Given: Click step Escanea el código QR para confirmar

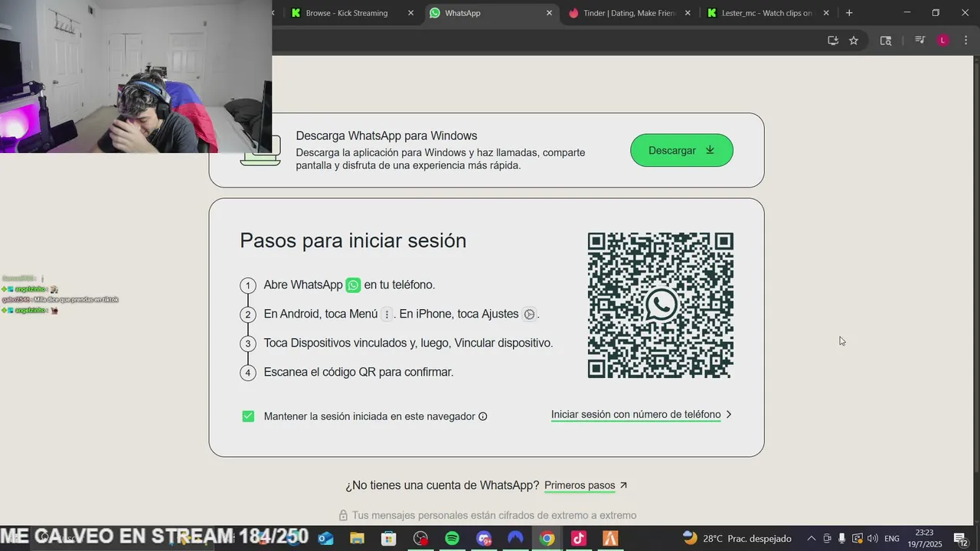Looking at the screenshot, I should coord(358,372).
